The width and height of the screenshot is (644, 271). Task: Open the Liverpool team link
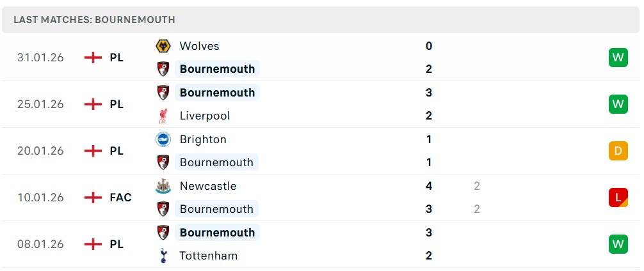tap(205, 116)
